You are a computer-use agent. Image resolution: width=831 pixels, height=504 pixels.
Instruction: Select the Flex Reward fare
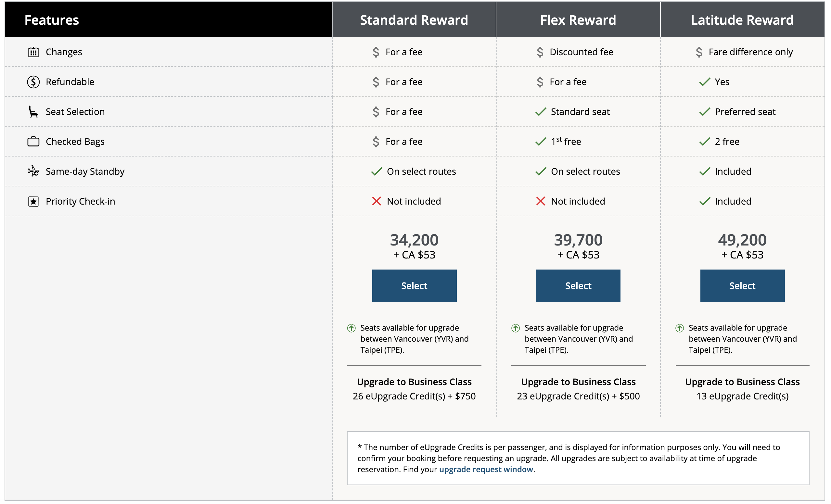pos(578,286)
